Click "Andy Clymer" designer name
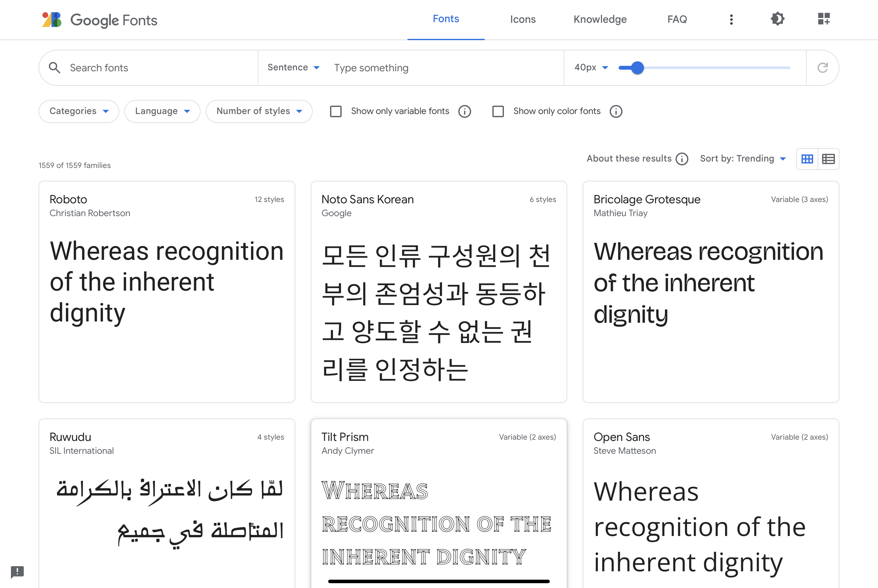 [x=347, y=451]
